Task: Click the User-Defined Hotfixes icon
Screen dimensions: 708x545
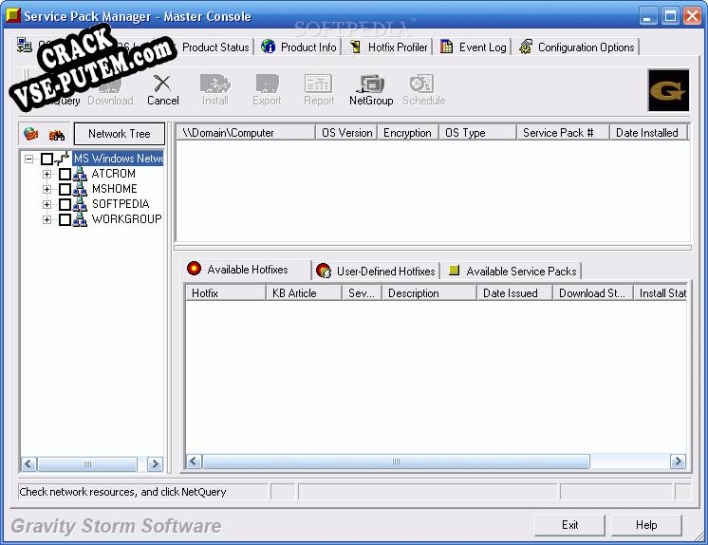Action: pyautogui.click(x=323, y=270)
